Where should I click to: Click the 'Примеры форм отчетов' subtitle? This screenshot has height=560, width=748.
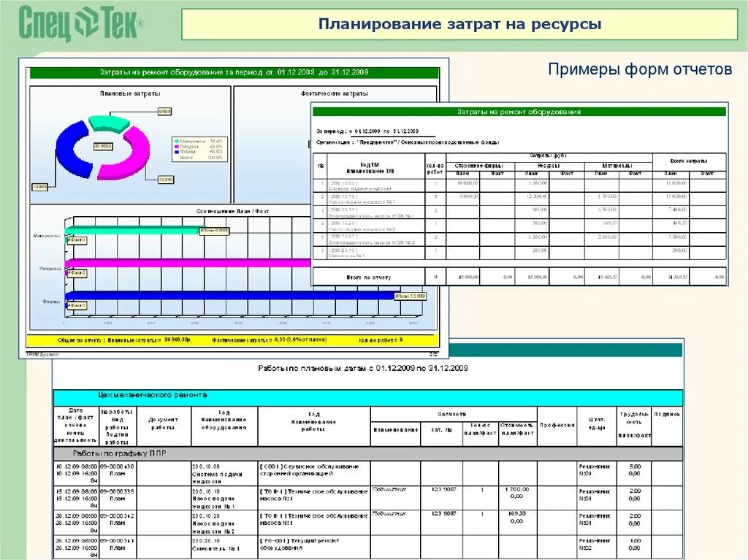pos(640,69)
